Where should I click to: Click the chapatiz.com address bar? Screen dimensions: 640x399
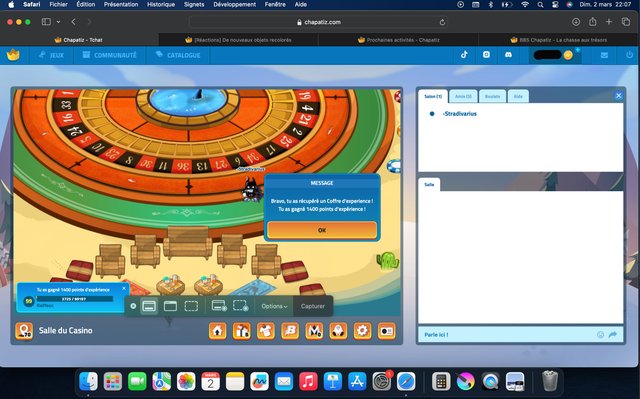point(318,22)
